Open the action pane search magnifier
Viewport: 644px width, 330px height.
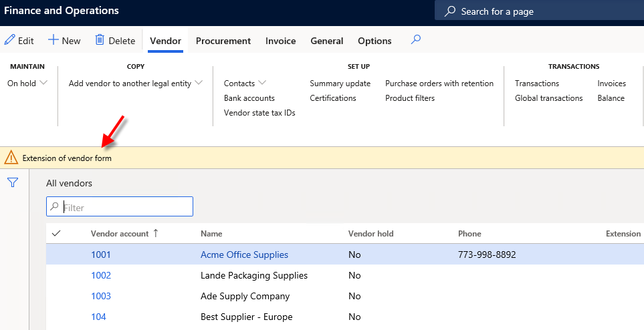coord(415,40)
